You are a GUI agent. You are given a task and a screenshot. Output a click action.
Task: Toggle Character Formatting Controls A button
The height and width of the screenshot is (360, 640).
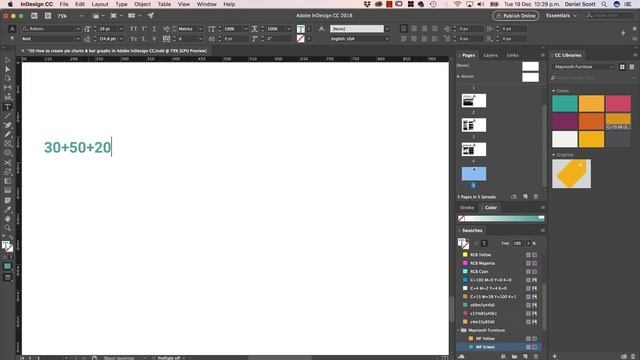(12, 29)
